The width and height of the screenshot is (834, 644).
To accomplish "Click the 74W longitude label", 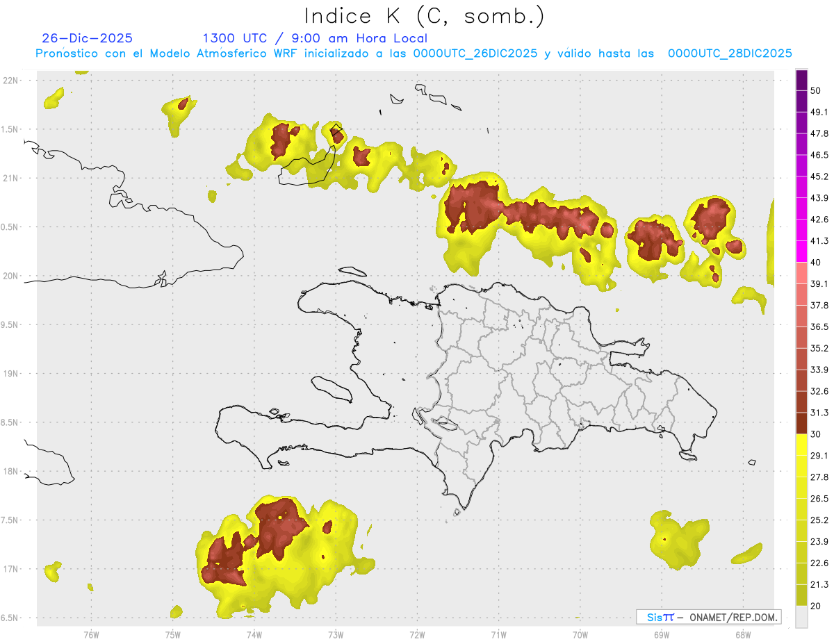I will pyautogui.click(x=254, y=634).
